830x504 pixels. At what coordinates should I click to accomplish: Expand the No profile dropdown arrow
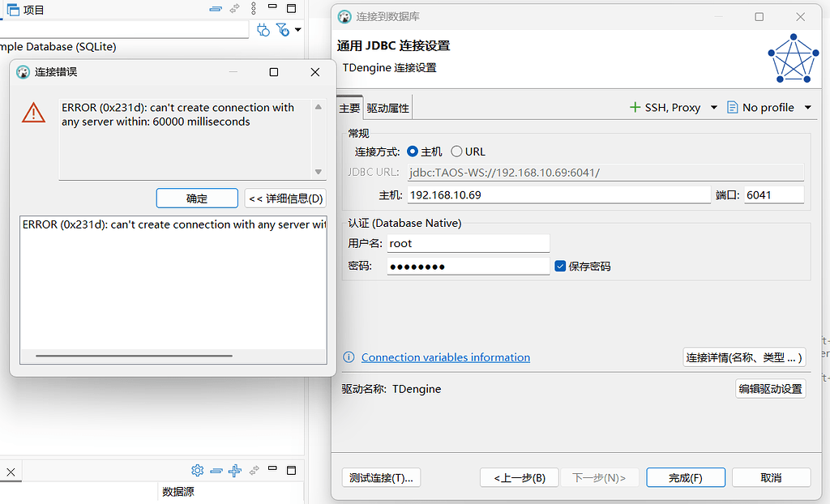[x=808, y=108]
